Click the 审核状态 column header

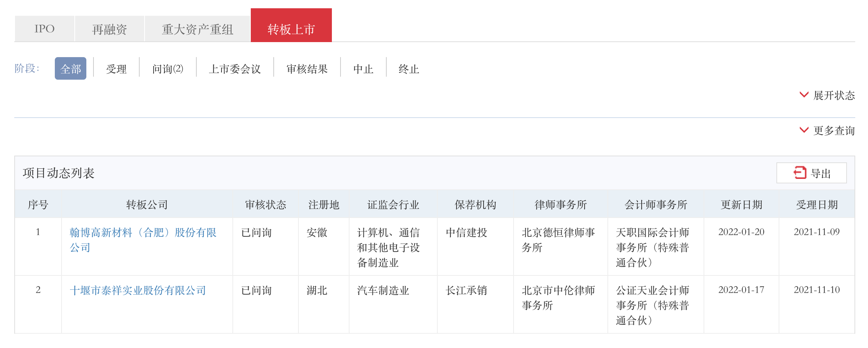(265, 205)
